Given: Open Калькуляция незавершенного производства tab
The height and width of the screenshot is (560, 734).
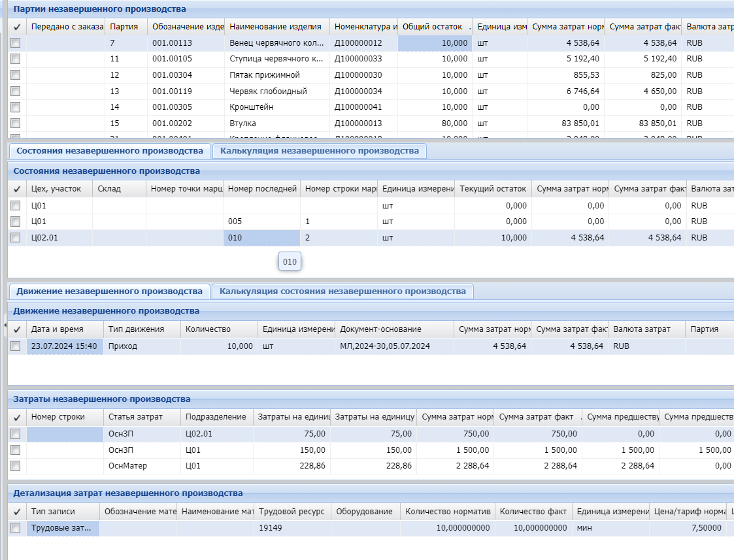Looking at the screenshot, I should click(x=319, y=151).
